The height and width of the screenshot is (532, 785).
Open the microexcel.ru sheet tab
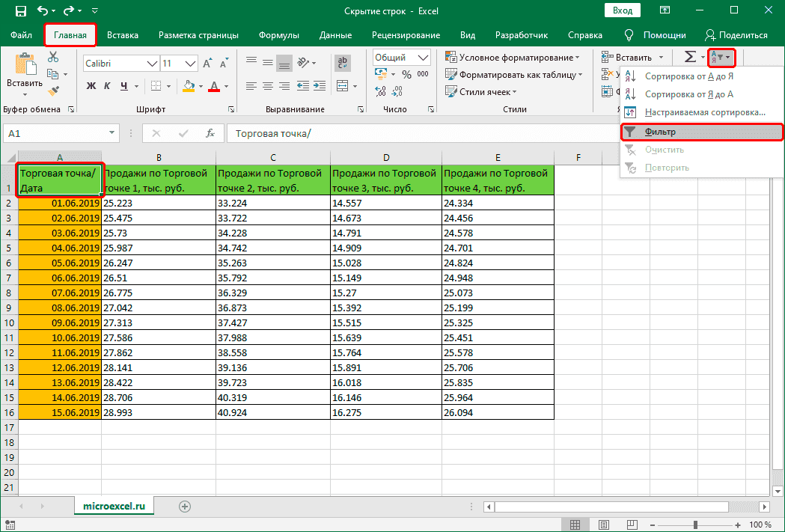point(114,506)
